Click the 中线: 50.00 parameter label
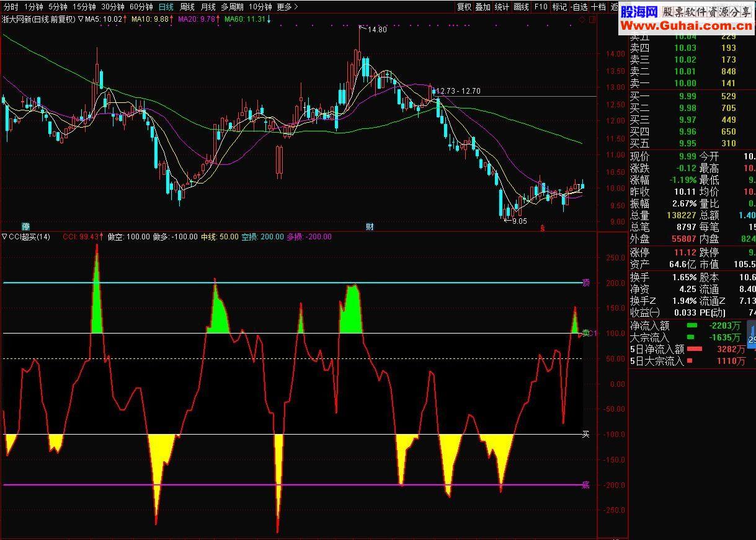Image resolution: width=756 pixels, height=540 pixels. pyautogui.click(x=220, y=237)
